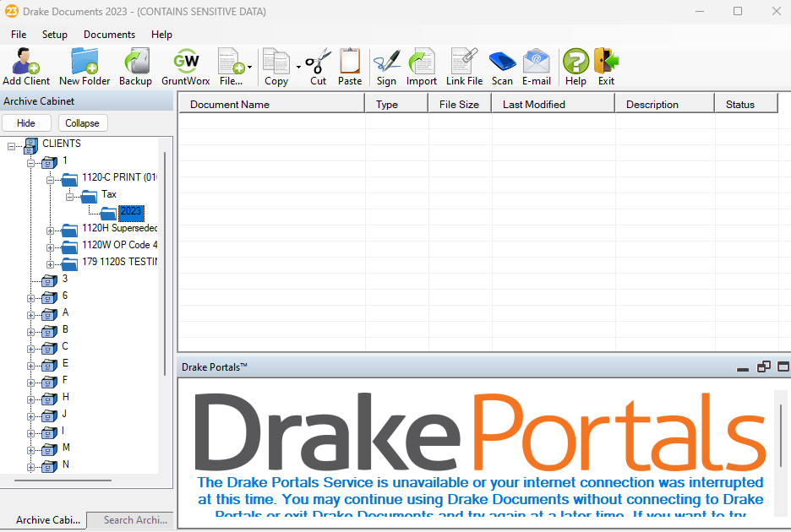
Task: Launch GruntWorx from the toolbar
Action: 186,67
